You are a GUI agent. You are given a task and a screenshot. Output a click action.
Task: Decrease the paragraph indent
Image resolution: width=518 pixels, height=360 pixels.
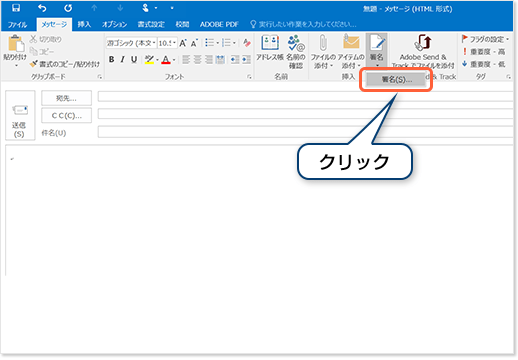click(x=235, y=59)
